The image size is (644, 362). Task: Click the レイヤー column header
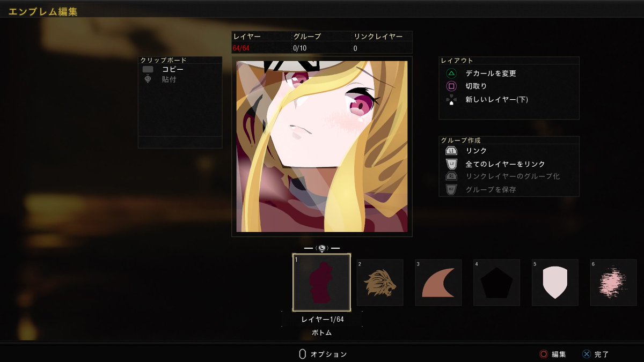pyautogui.click(x=246, y=36)
